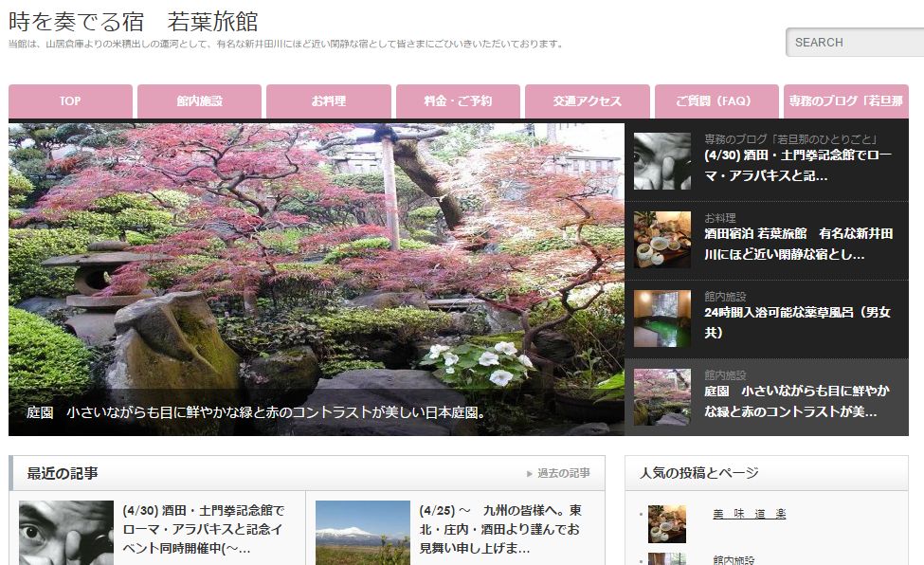The height and width of the screenshot is (565, 924).
Task: Click the お料理 category label in the slider
Action: [x=720, y=218]
